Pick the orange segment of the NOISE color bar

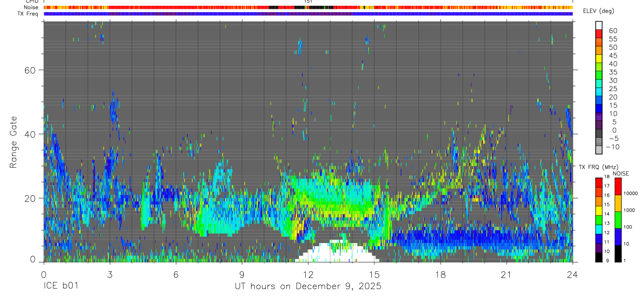618,202
